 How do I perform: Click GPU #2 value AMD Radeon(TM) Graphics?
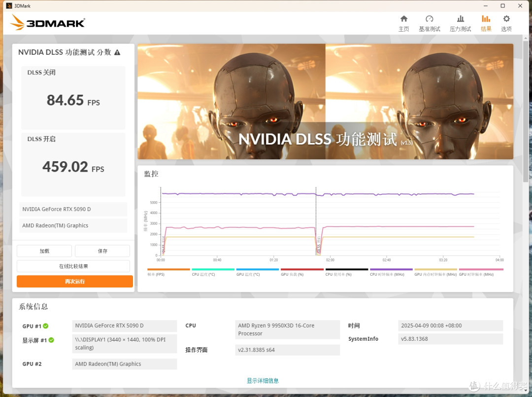click(125, 364)
